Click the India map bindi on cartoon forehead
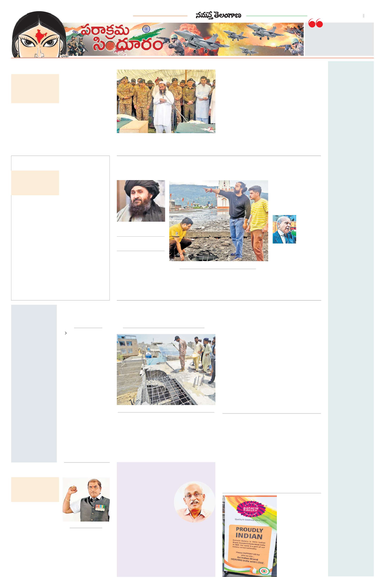The width and height of the screenshot is (385, 588). point(39,36)
